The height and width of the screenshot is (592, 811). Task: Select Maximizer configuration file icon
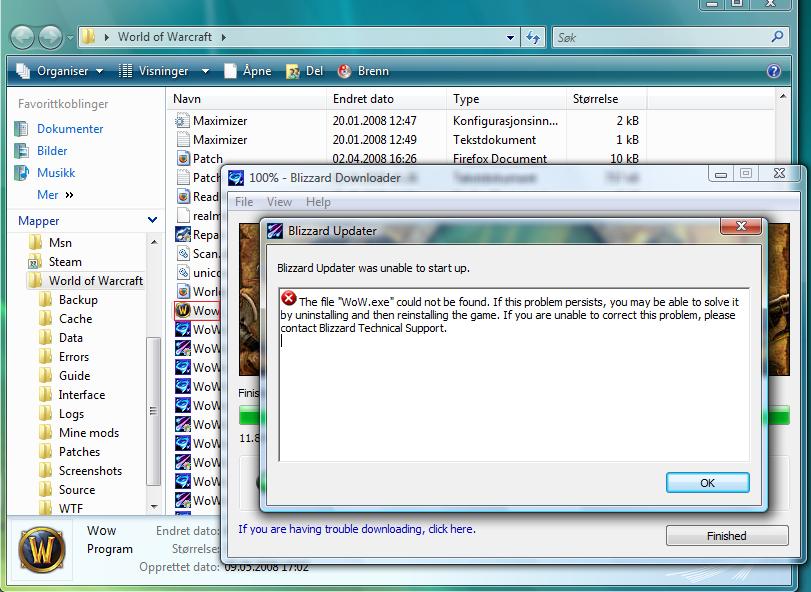(x=183, y=121)
